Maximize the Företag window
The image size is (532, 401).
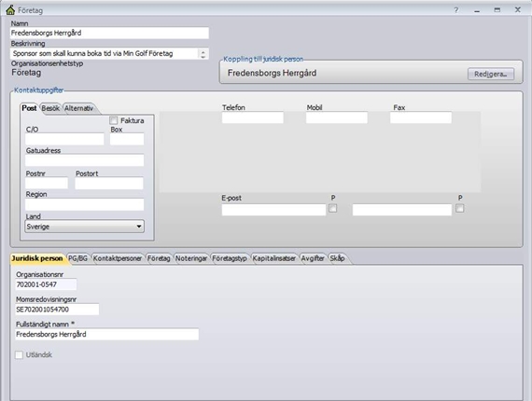click(x=497, y=10)
